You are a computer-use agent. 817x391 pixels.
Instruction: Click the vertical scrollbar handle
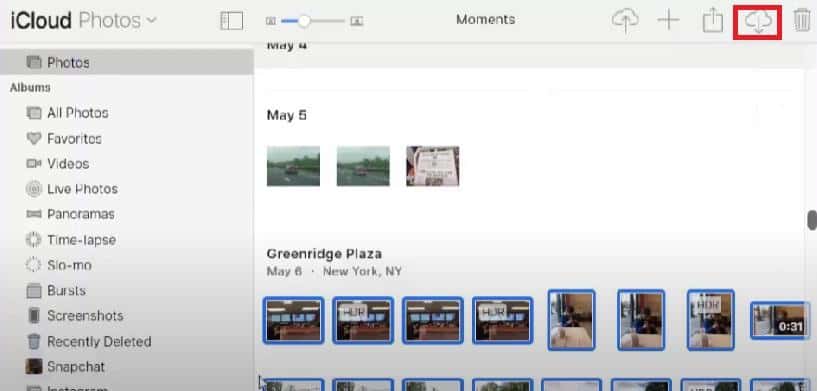click(x=812, y=219)
